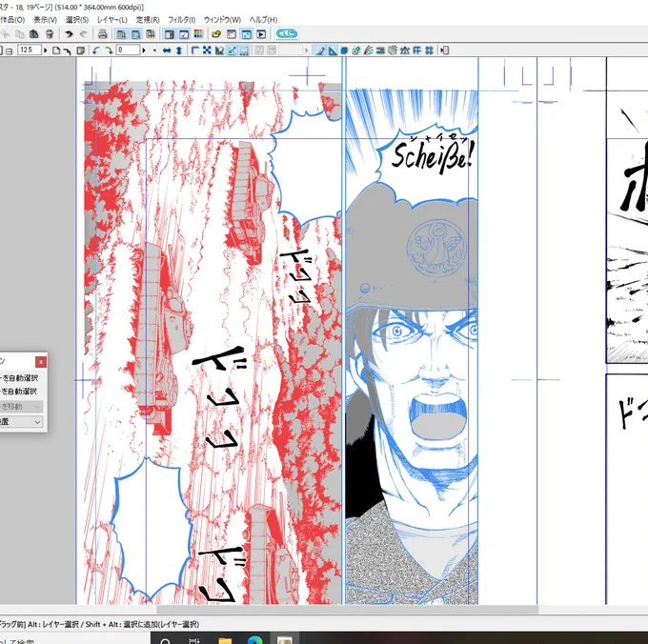Screen dimensions: 648x644
Task: Close the small floating tool options panel
Action: click(40, 362)
